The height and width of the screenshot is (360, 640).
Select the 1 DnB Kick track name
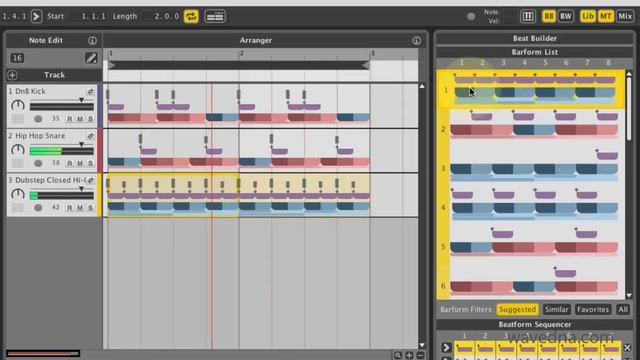(27, 91)
